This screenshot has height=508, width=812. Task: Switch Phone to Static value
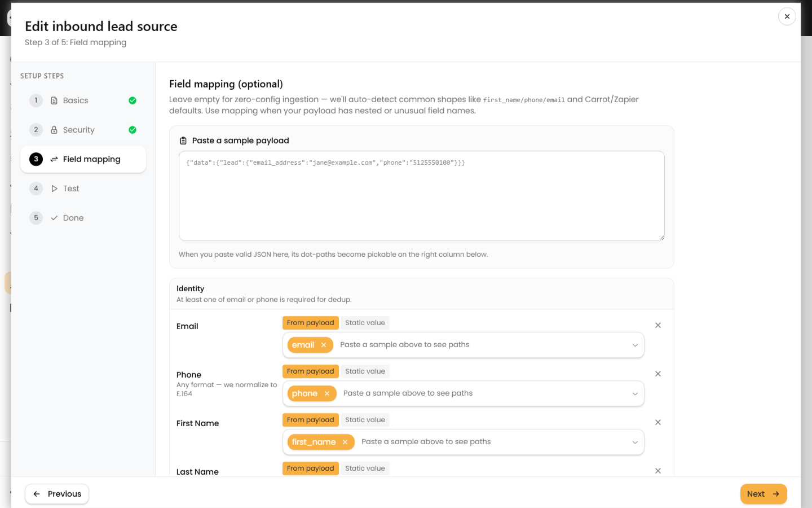point(365,371)
